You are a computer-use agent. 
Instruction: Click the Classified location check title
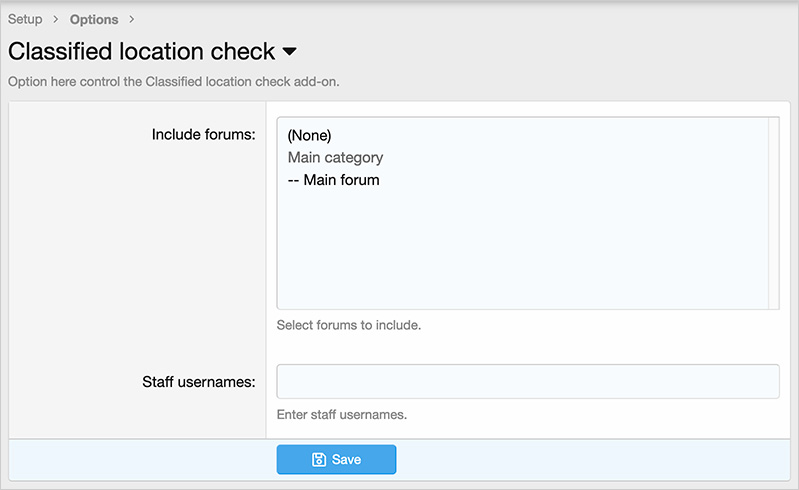coord(141,51)
